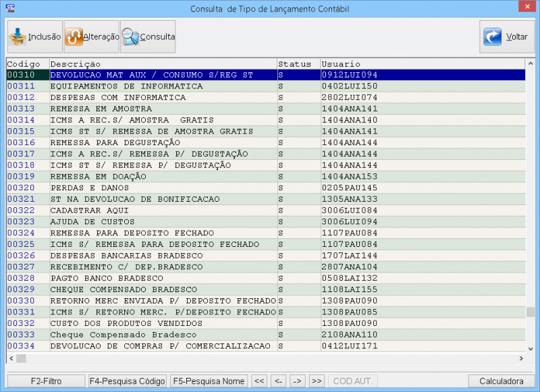Click the application icon in title bar
Viewport: 540px width, 392px height.
point(9,7)
